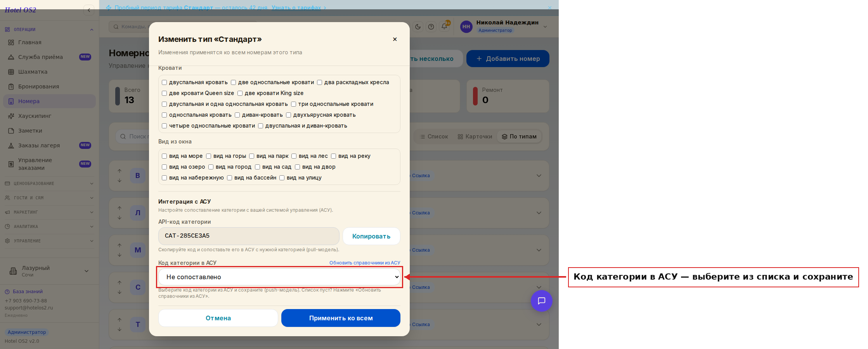
Task: Expand the Ценообразование sidebar section
Action: pos(49,183)
